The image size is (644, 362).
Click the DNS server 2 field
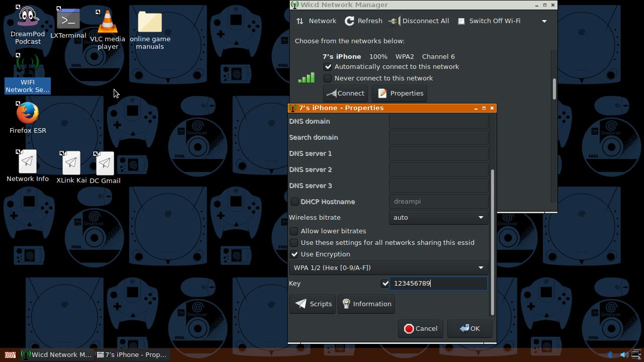pos(439,169)
